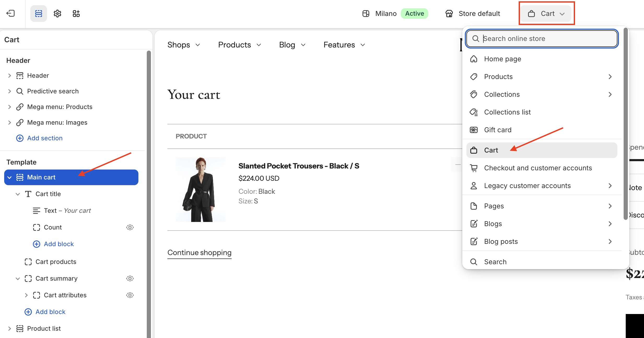The width and height of the screenshot is (644, 338).
Task: Select Cart in the template list
Action: point(542,150)
